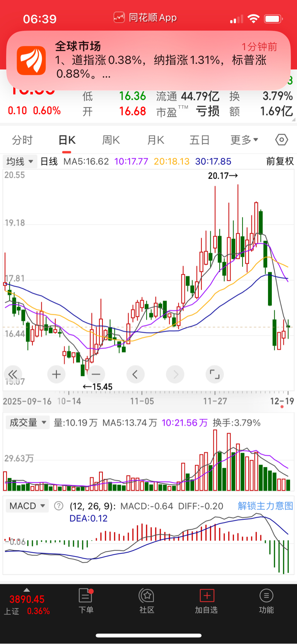Move chart left with left arrow

(135, 374)
